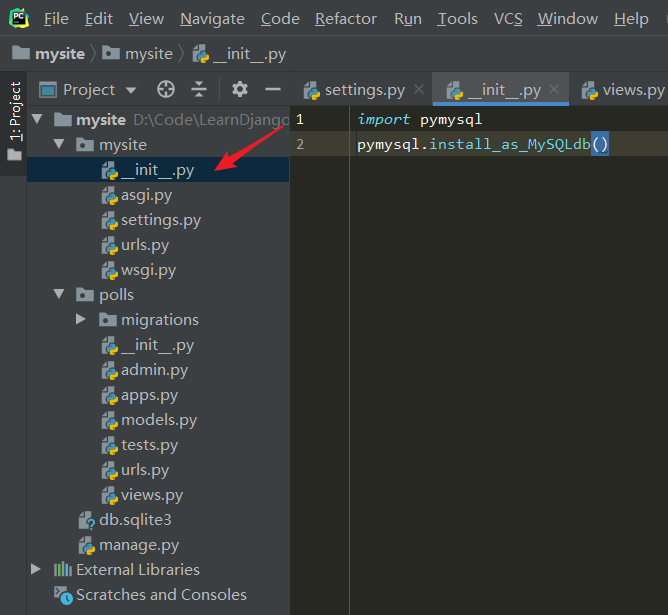Collapse the polls folder

59,295
